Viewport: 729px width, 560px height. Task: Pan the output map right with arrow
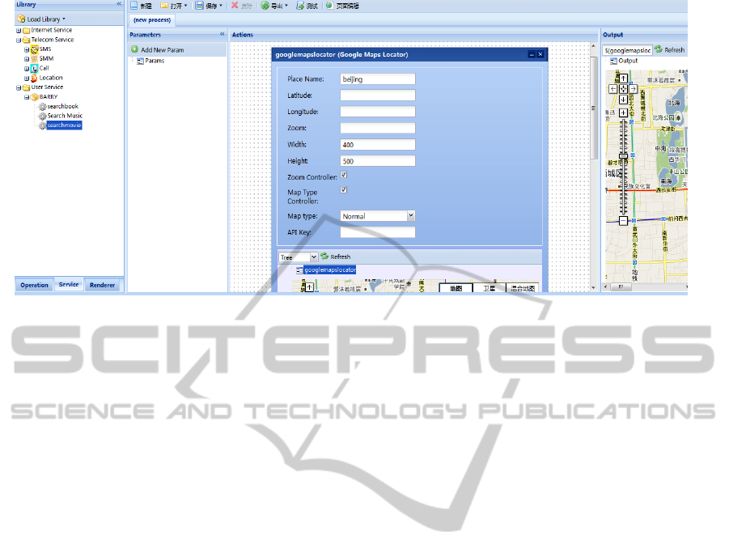pyautogui.click(x=632, y=89)
